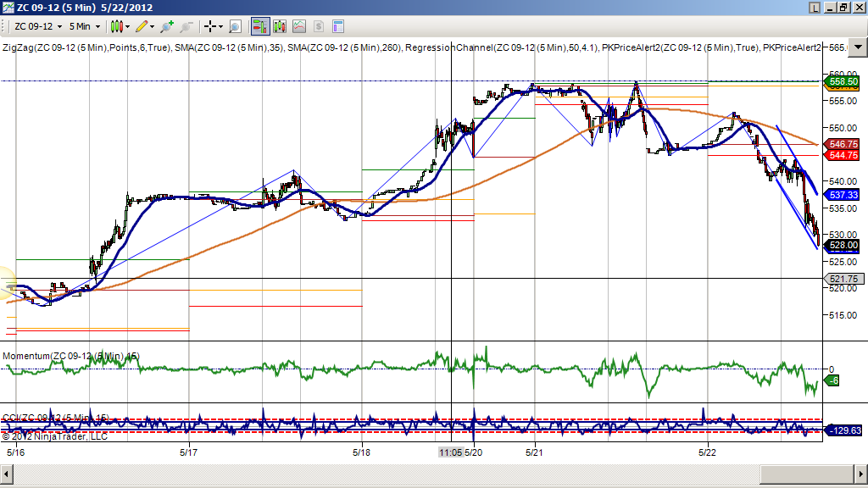Image resolution: width=868 pixels, height=488 pixels.
Task: Click the toolbar grip handle
Action: tap(3, 26)
